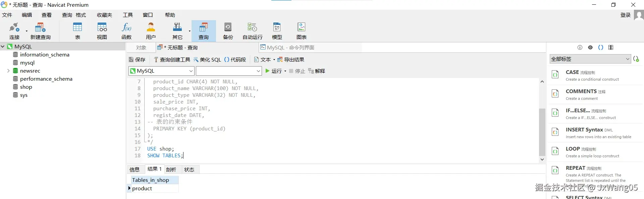644x199 pixels.
Task: Select the INSERT Syntax snippet icon
Action: coord(555,132)
